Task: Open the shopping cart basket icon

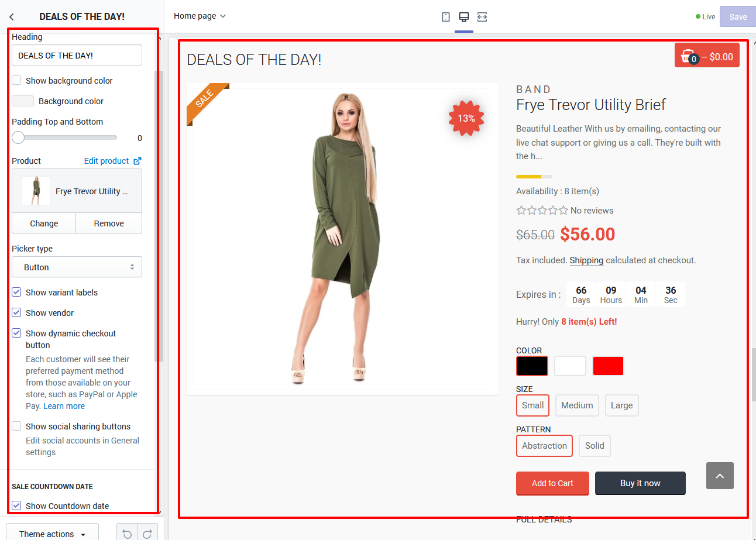Action: 690,56
